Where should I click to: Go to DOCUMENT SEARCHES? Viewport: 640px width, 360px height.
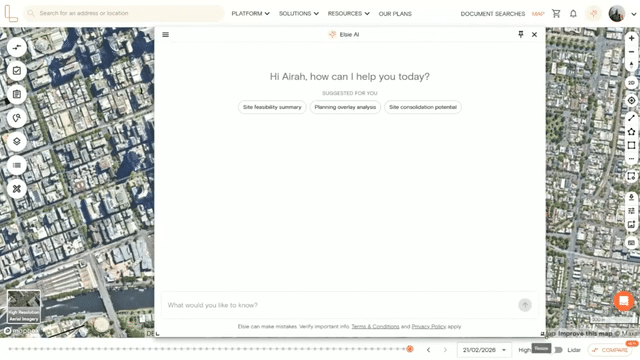[493, 14]
